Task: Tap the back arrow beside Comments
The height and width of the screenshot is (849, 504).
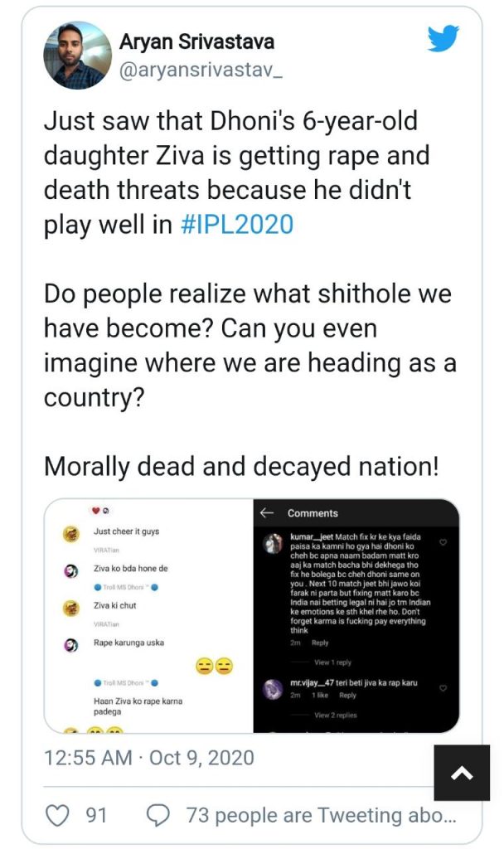Action: tap(267, 512)
